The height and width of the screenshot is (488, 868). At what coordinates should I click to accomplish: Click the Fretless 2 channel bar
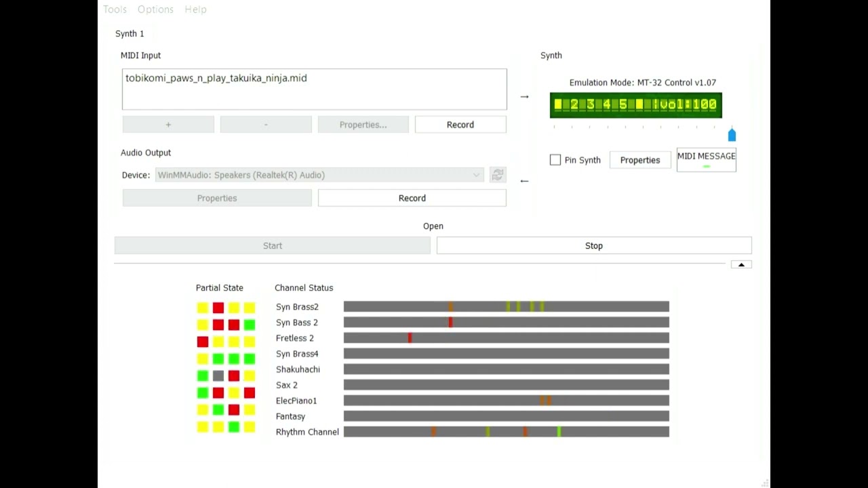tap(507, 338)
